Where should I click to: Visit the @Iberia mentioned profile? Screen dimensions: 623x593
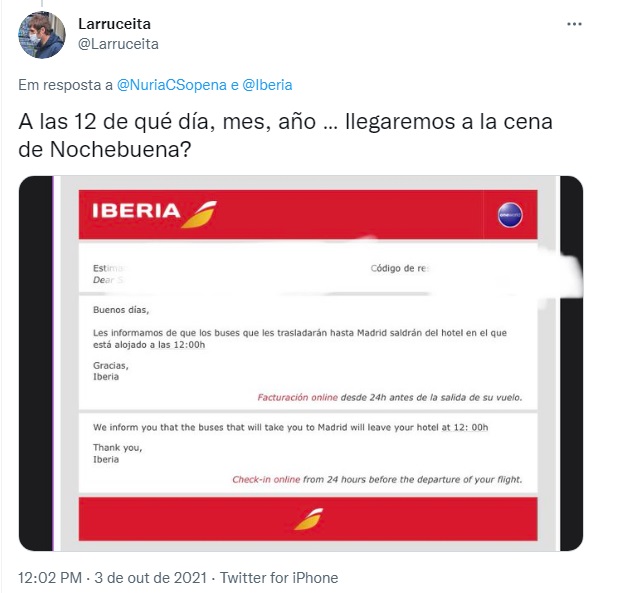[x=267, y=85]
